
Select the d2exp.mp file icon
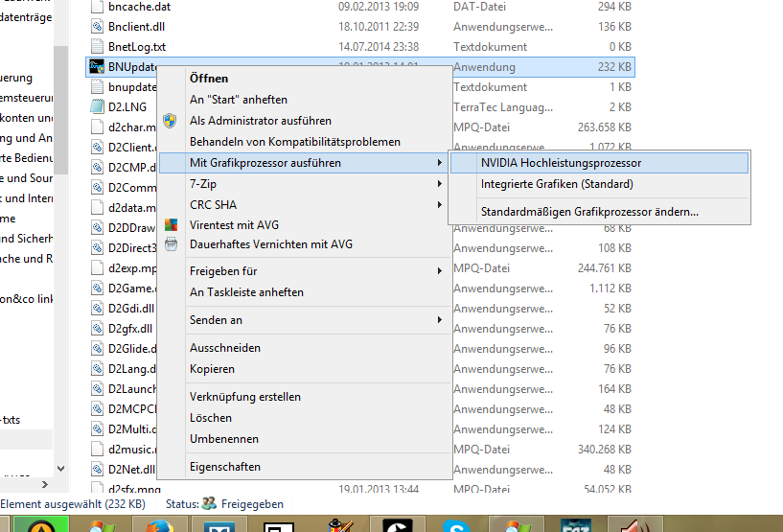pos(97,267)
